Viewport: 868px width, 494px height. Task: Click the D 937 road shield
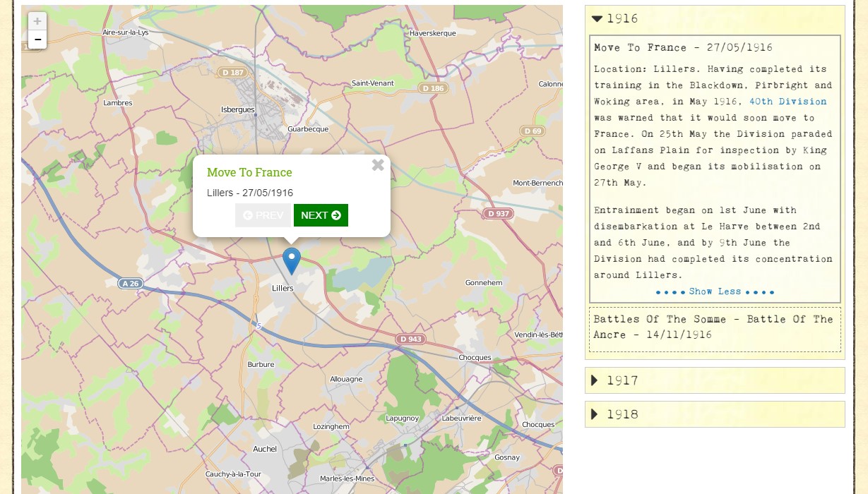(499, 214)
